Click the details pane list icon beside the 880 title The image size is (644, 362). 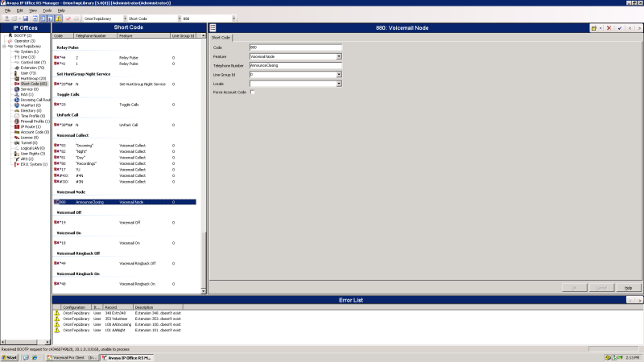click(x=213, y=28)
